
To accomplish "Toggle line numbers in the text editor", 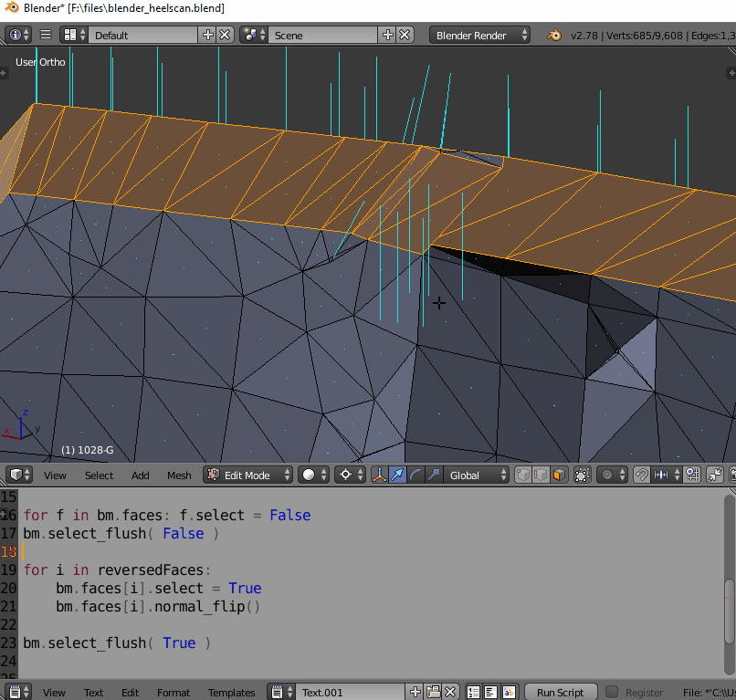I will tap(472, 691).
